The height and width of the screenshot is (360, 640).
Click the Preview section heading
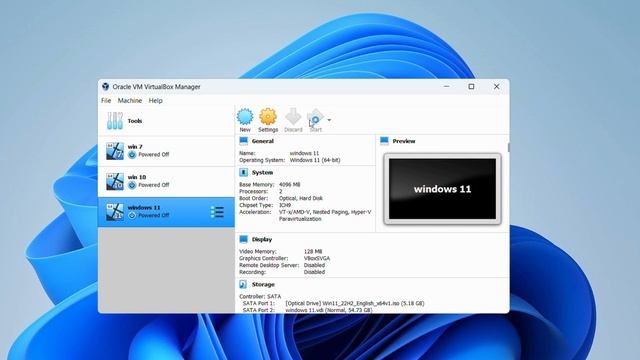[x=404, y=141]
